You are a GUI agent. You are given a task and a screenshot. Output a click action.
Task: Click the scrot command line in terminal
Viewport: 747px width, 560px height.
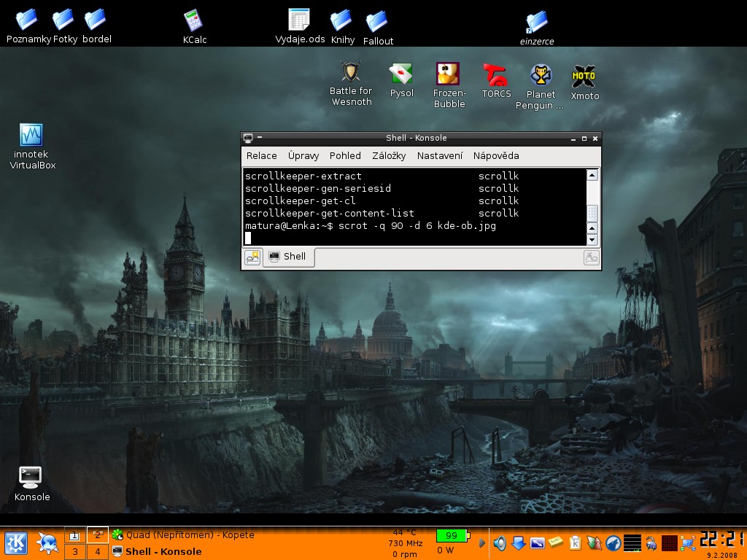point(371,226)
